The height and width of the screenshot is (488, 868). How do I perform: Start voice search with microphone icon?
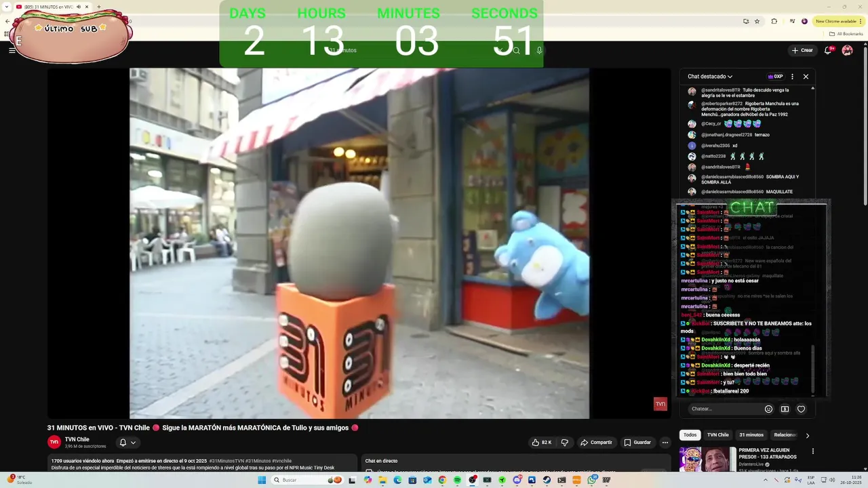539,50
